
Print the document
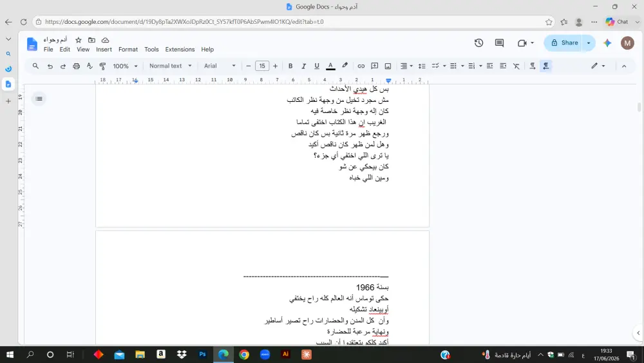point(76,66)
